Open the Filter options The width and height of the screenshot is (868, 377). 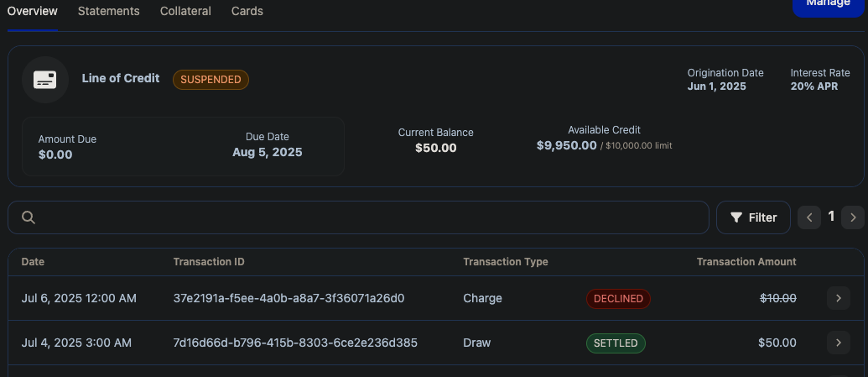pyautogui.click(x=753, y=217)
